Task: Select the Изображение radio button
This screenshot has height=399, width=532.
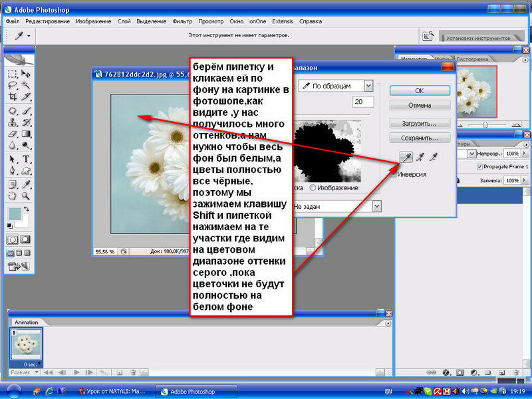Action: pyautogui.click(x=313, y=188)
